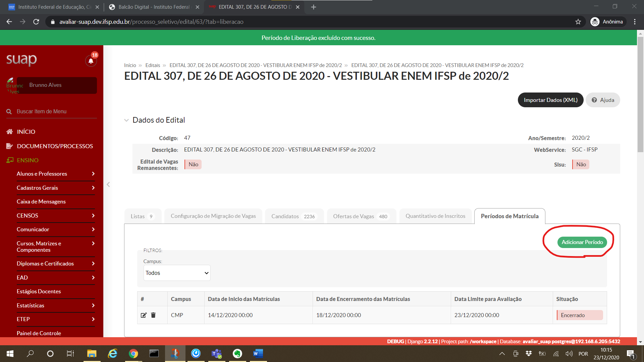Open a new browser tab
The width and height of the screenshot is (644, 362).
tap(313, 7)
